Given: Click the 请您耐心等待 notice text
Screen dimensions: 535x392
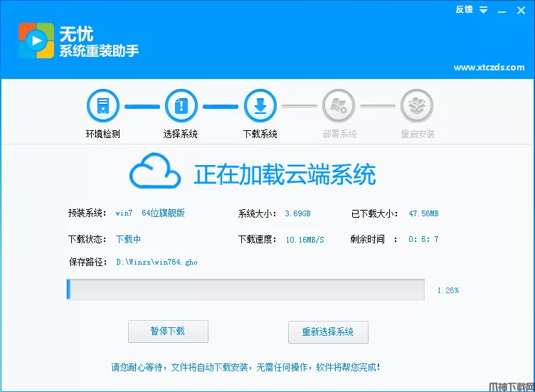Looking at the screenshot, I should [245, 367].
